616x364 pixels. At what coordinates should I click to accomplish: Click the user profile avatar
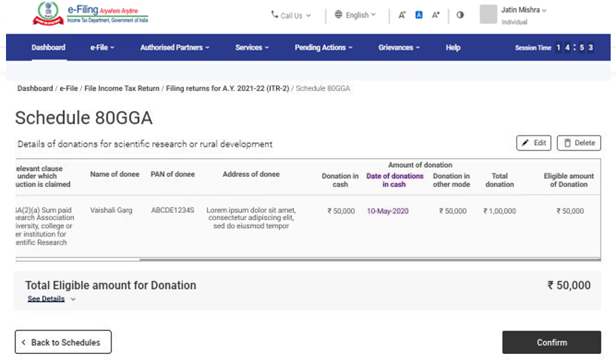point(489,15)
